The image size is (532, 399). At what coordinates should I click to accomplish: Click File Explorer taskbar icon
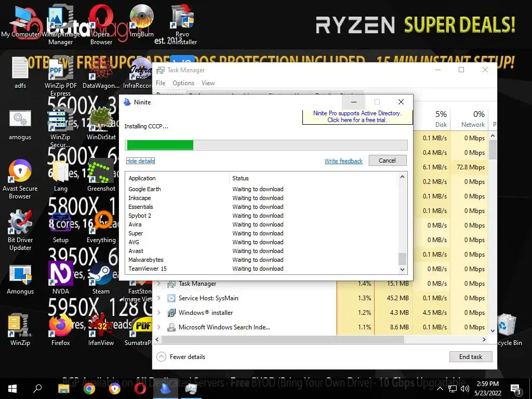tap(63, 389)
